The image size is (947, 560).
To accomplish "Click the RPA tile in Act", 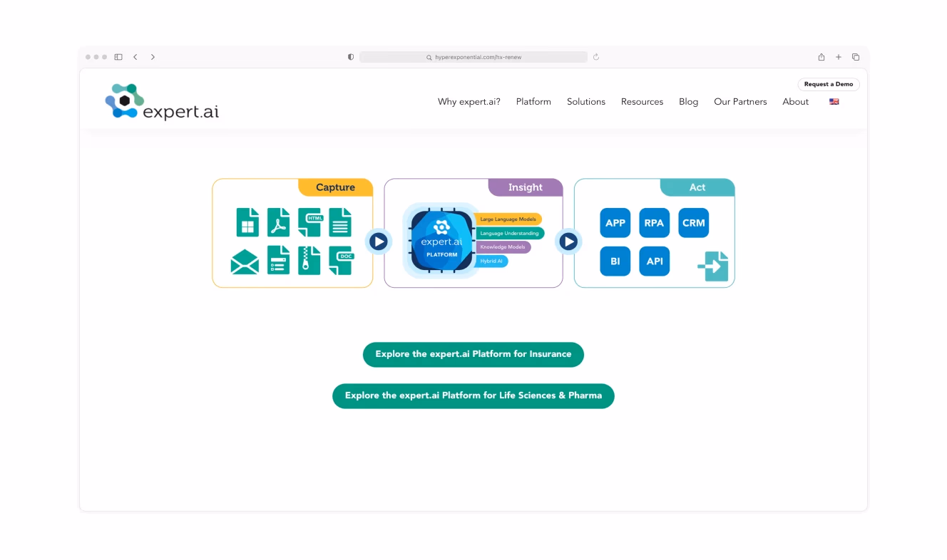I will tap(654, 222).
